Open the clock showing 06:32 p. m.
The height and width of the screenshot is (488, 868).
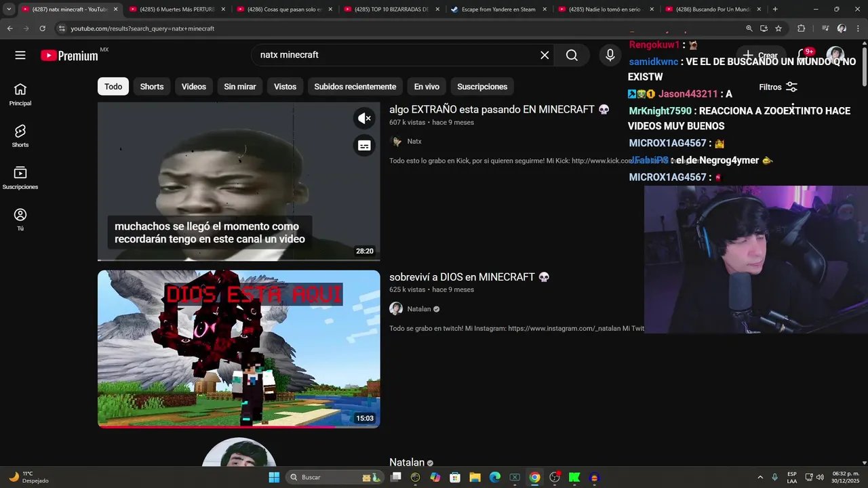pyautogui.click(x=846, y=477)
